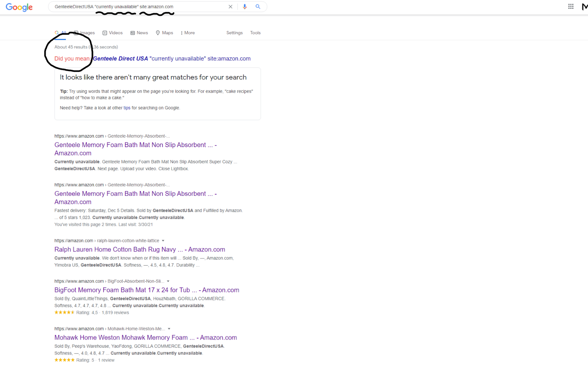
Task: Click 'It looks like there aren't many great matches' heading
Action: pos(153,77)
